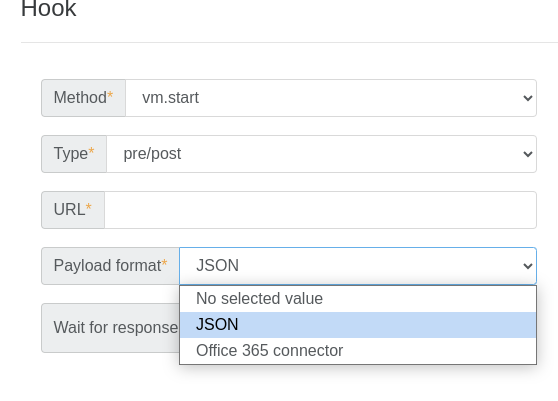Click the Payload format label
Viewport: 558px width, 401px height.
[107, 266]
